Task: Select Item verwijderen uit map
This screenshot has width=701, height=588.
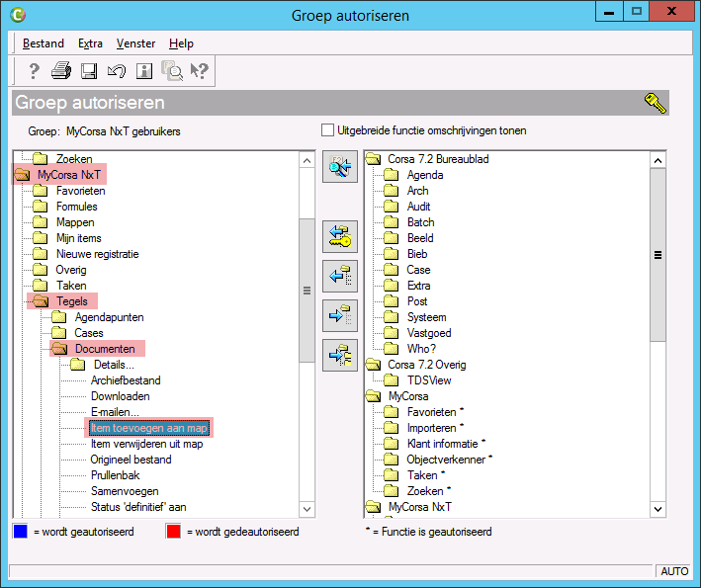Action: click(146, 444)
